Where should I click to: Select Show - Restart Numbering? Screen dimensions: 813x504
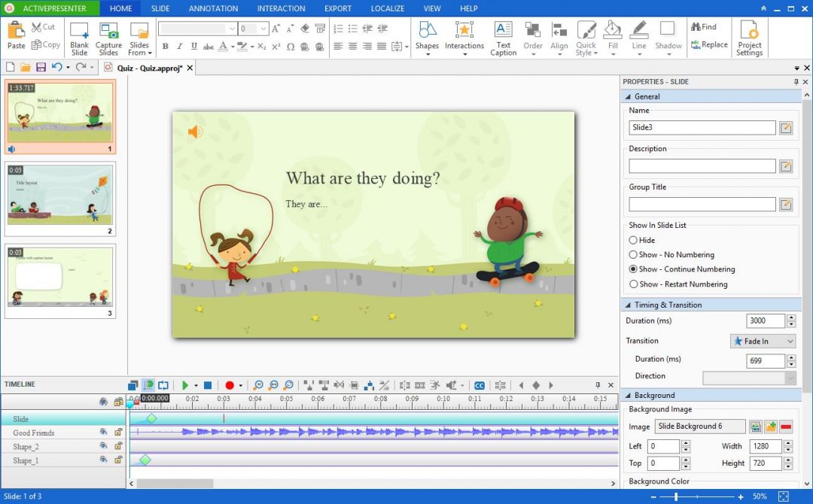point(632,284)
